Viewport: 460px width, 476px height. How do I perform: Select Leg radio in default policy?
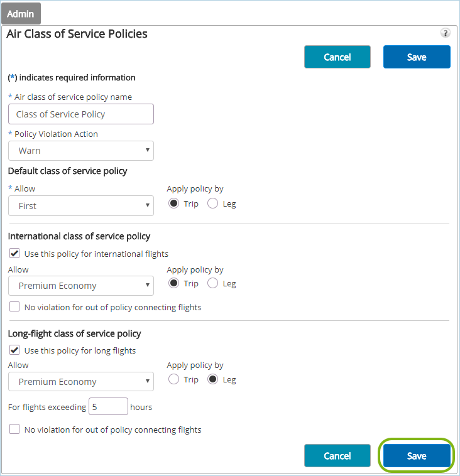(x=212, y=203)
